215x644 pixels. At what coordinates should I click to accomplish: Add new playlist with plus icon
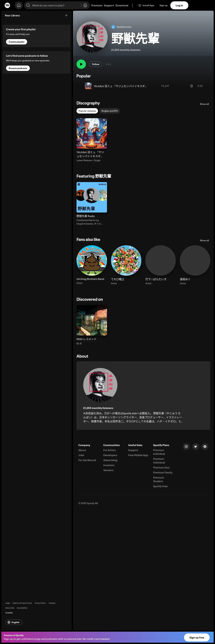66,16
